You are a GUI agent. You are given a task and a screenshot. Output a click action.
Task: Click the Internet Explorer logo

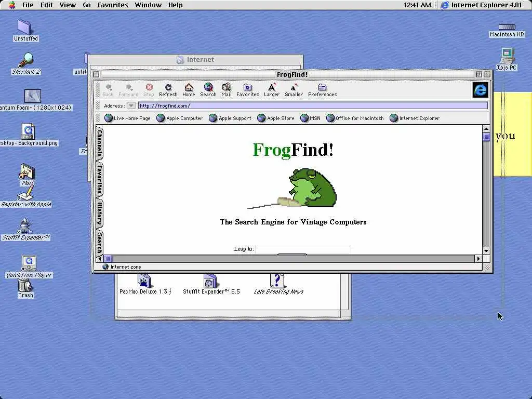[481, 90]
